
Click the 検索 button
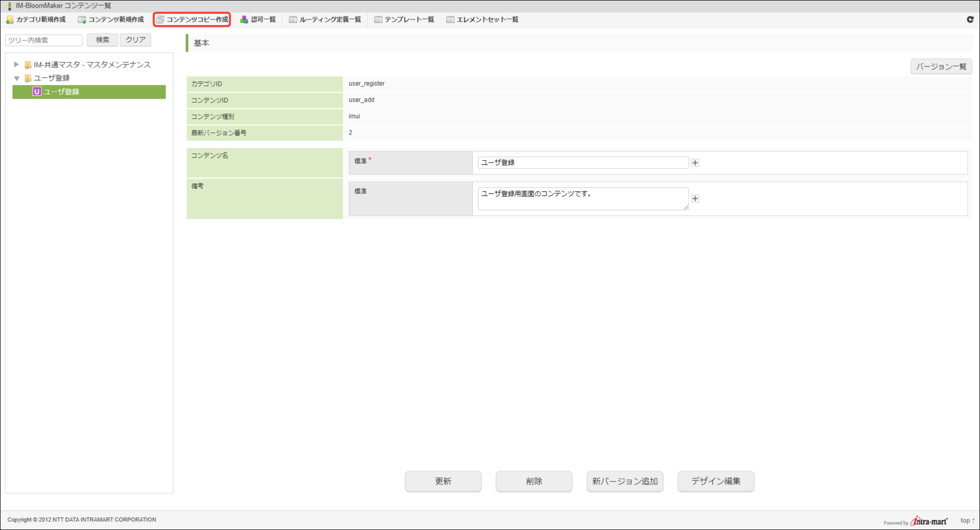(x=102, y=40)
